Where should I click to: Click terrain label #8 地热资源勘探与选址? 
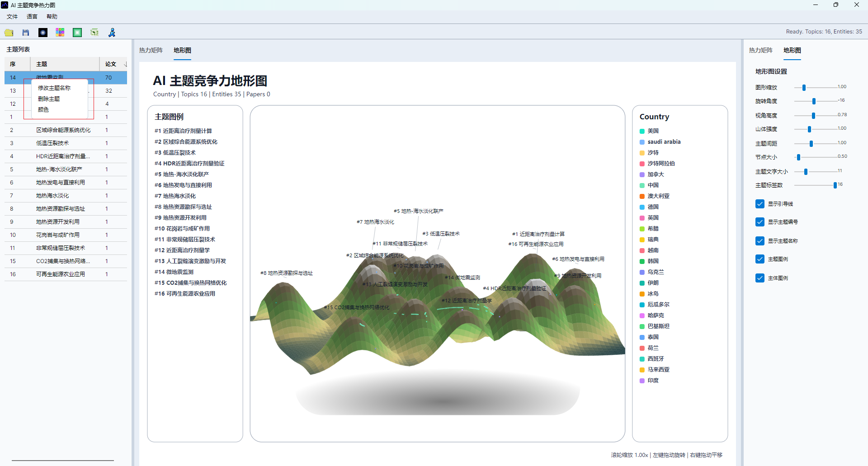tap(287, 273)
